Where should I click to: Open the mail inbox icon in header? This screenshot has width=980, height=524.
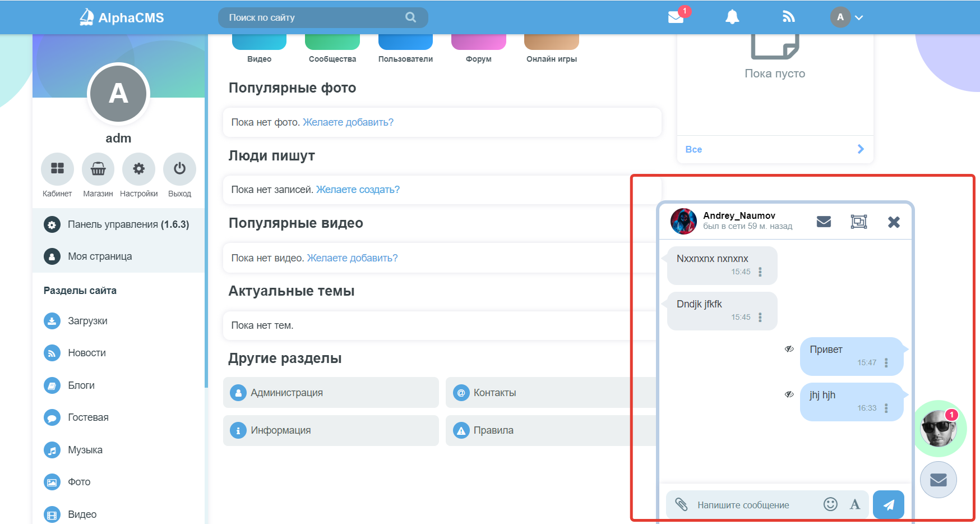coord(676,17)
